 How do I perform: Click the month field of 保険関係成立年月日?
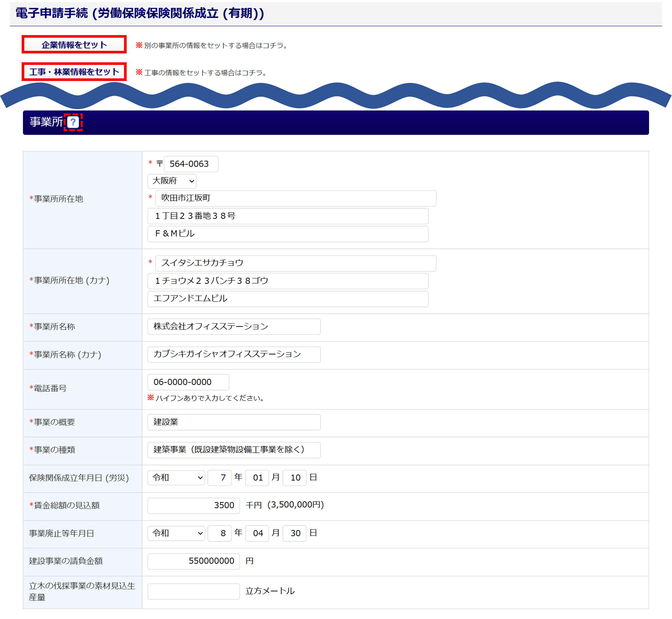pyautogui.click(x=257, y=478)
